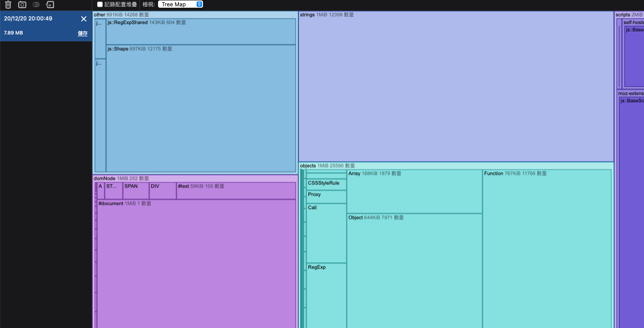Viewport: 644px width, 328px height.
Task: Click the SPAN domNode cell
Action: click(136, 191)
